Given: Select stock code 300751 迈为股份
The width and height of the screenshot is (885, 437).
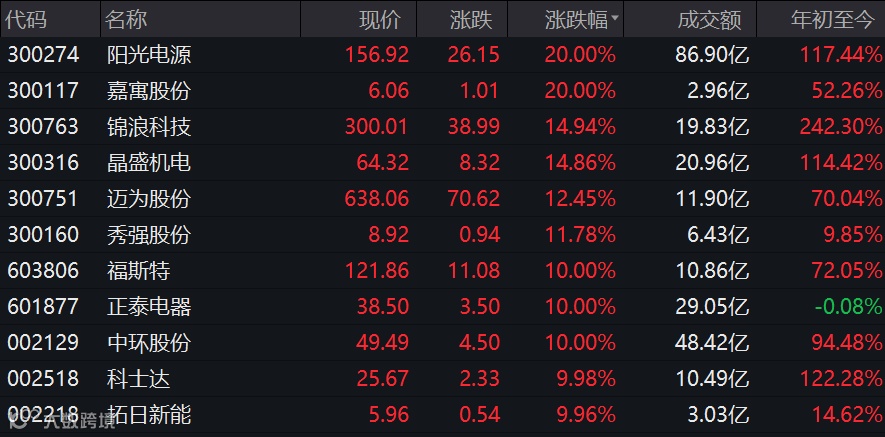Looking at the screenshot, I should pos(442,199).
